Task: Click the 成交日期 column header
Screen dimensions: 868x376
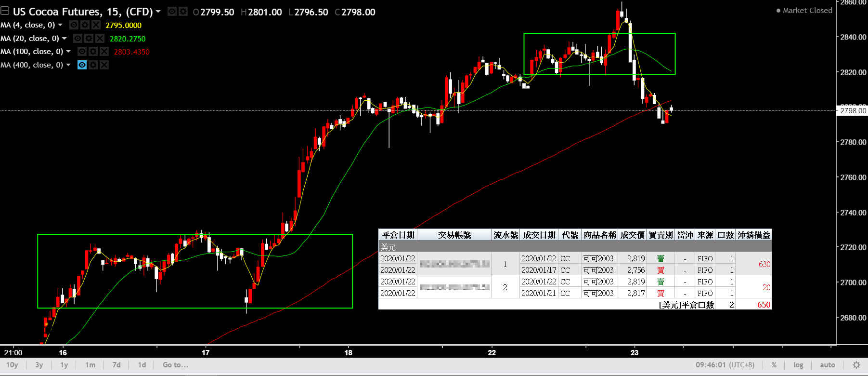Action: coord(539,235)
